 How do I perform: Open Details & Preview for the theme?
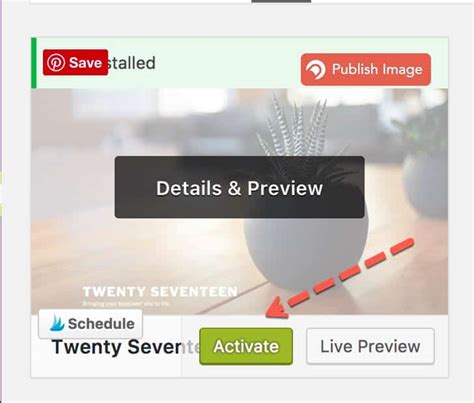pos(239,187)
